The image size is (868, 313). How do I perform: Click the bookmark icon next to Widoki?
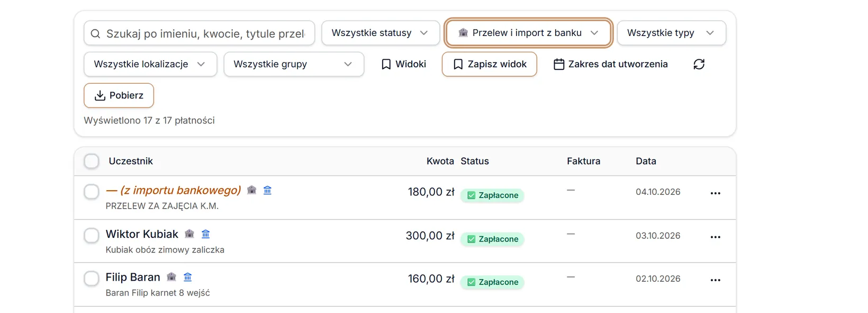[386, 64]
